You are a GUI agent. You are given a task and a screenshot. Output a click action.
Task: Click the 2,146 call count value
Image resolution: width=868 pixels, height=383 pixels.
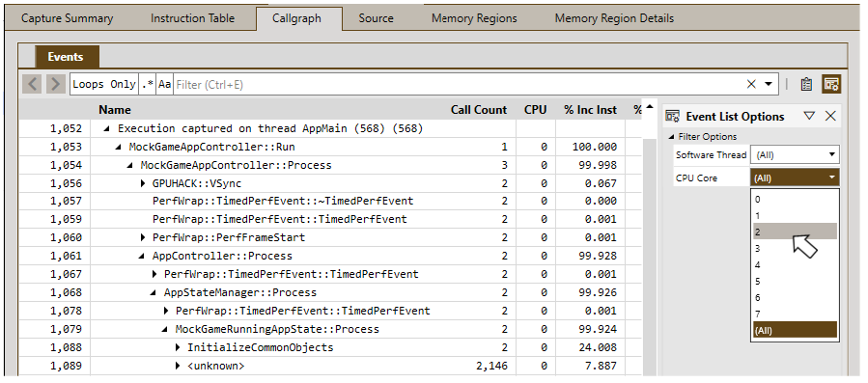point(491,366)
